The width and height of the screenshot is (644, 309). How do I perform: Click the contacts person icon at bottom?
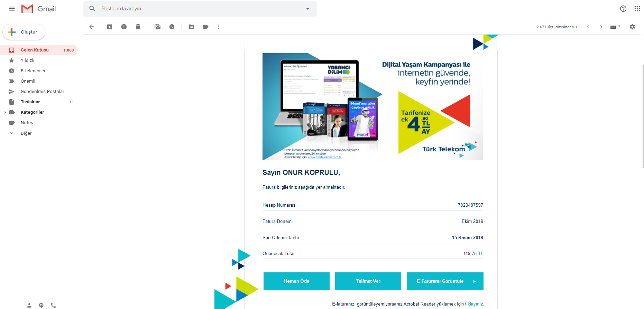[x=29, y=305]
